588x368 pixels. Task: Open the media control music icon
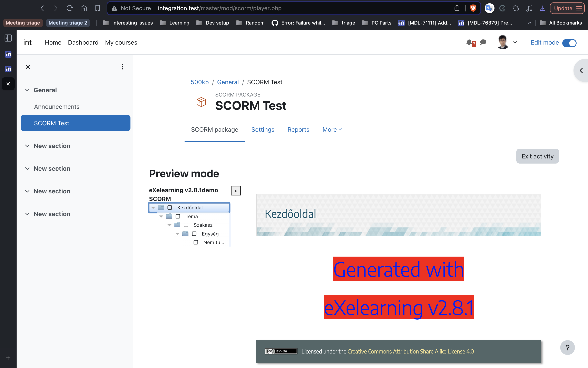coord(529,8)
